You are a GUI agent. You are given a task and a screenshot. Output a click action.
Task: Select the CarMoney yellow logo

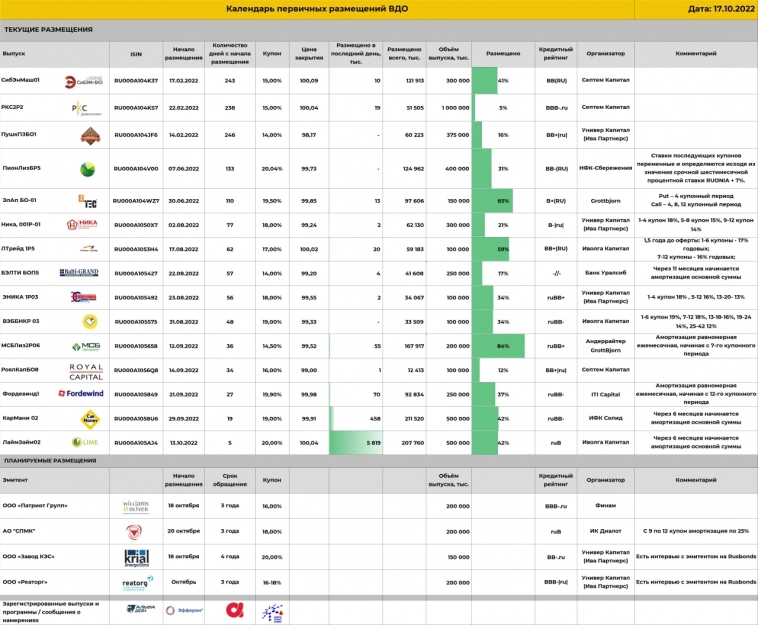point(86,418)
